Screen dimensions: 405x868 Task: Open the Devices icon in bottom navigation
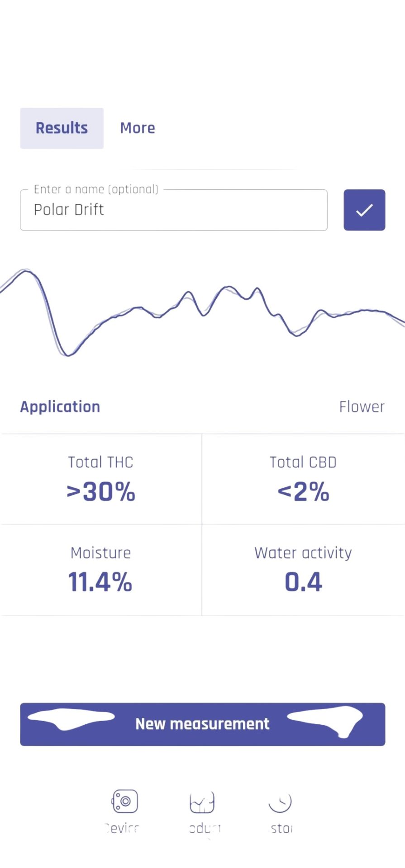(125, 801)
